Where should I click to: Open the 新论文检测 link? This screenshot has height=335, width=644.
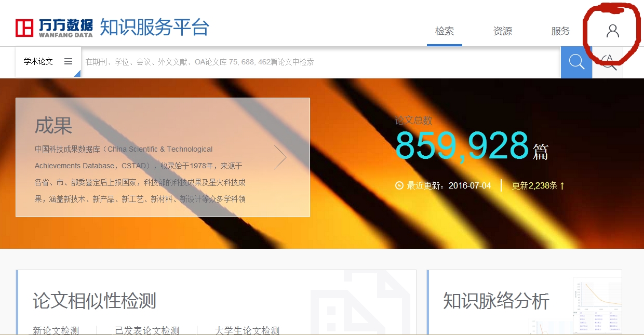point(56,330)
